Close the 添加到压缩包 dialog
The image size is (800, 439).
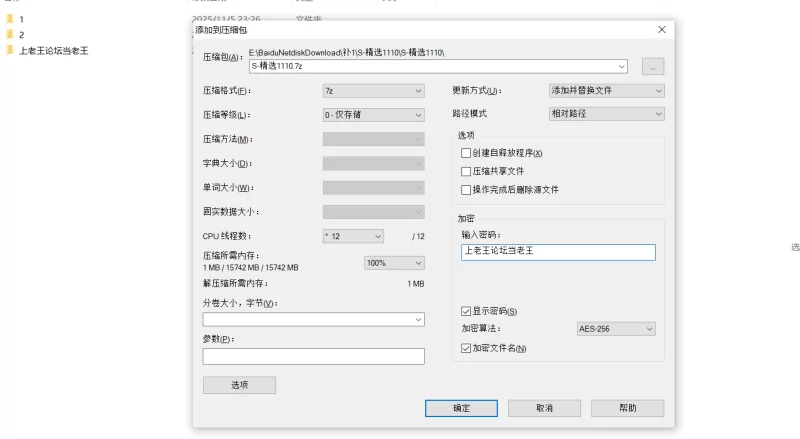tap(662, 30)
